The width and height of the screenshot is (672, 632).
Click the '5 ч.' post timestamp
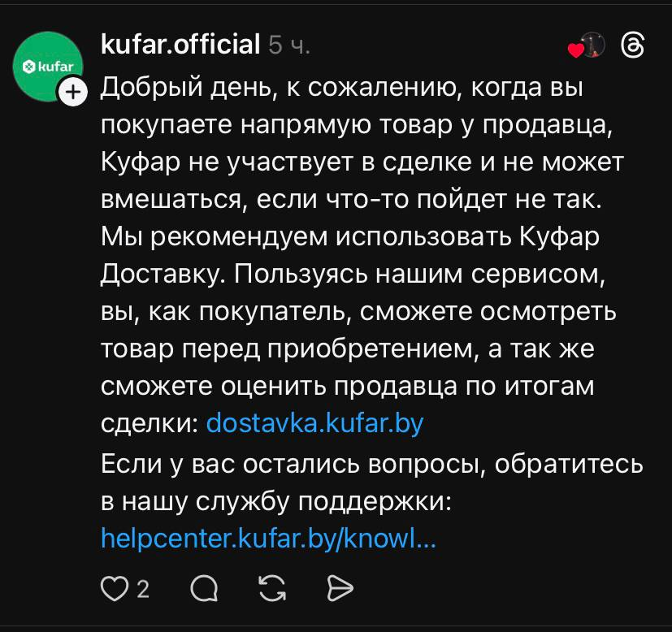(x=289, y=45)
